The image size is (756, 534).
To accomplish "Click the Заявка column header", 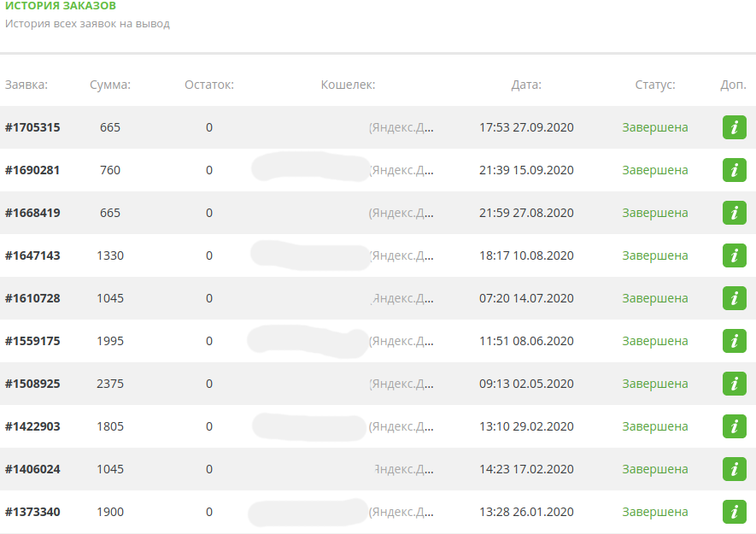I will pyautogui.click(x=26, y=85).
